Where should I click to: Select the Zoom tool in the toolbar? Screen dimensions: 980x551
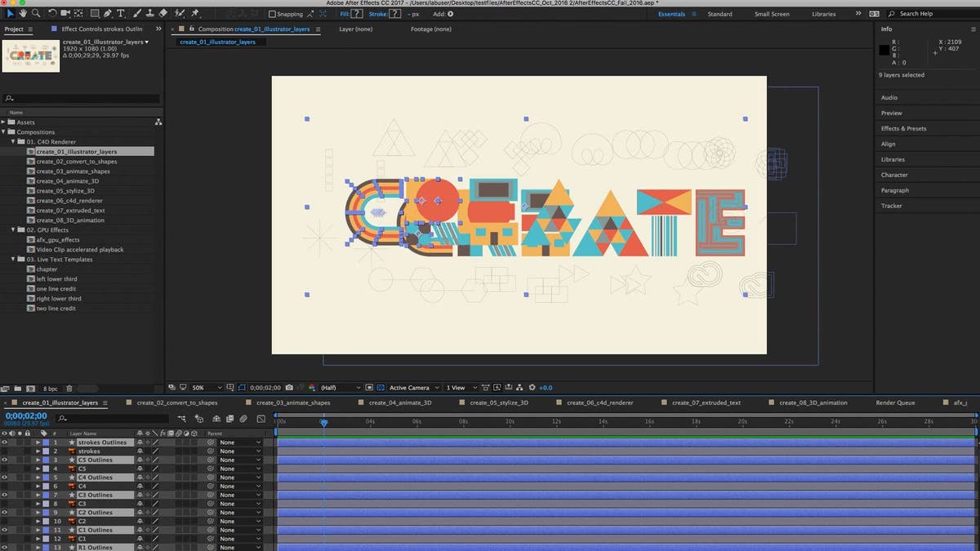pos(36,13)
